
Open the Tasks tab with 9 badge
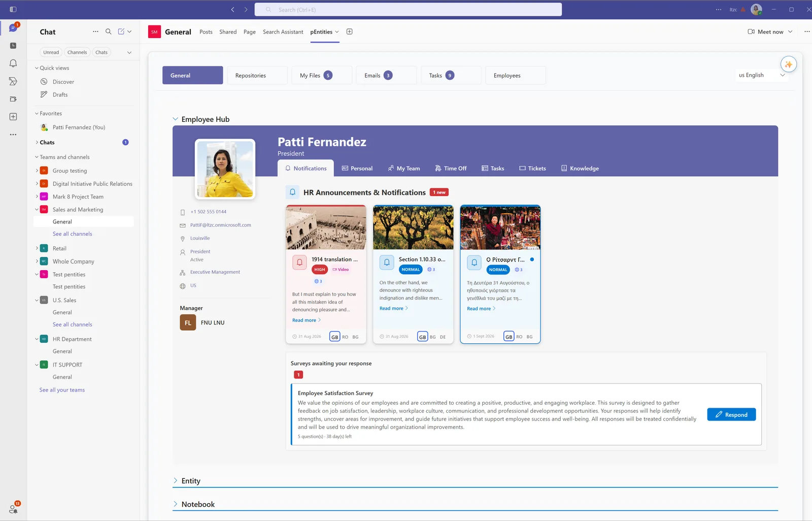pos(451,75)
